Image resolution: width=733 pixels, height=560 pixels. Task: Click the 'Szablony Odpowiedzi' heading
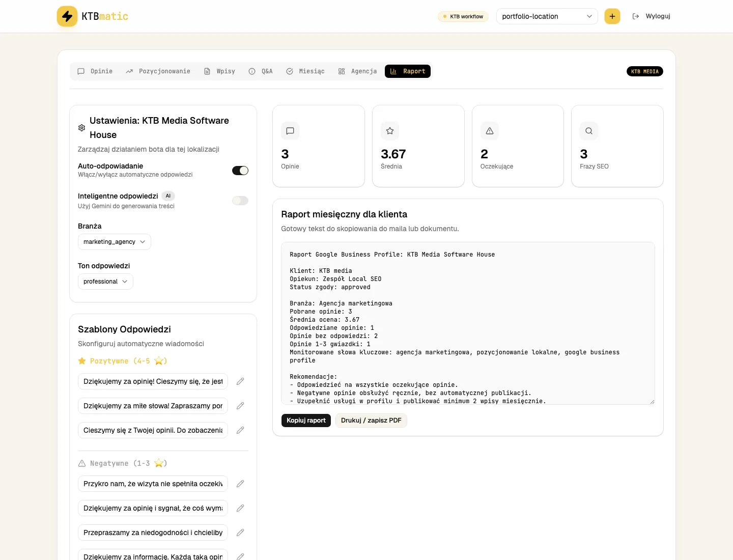[124, 329]
